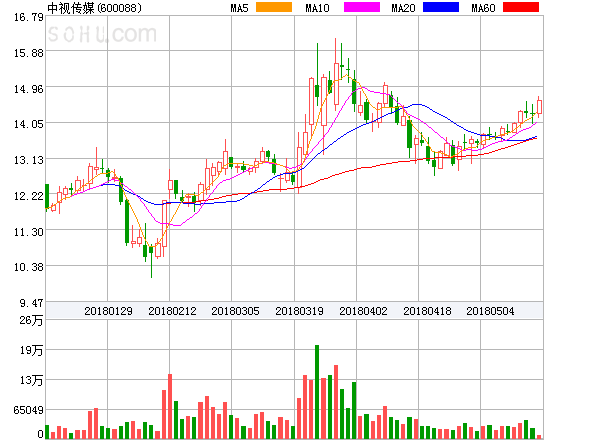Select the 20180319 date marker

299,311
